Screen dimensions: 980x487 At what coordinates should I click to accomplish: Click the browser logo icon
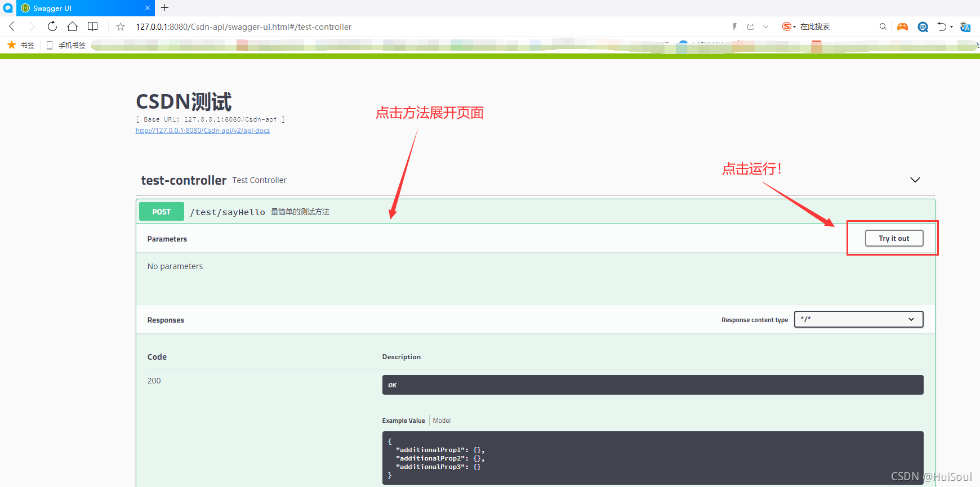8,8
